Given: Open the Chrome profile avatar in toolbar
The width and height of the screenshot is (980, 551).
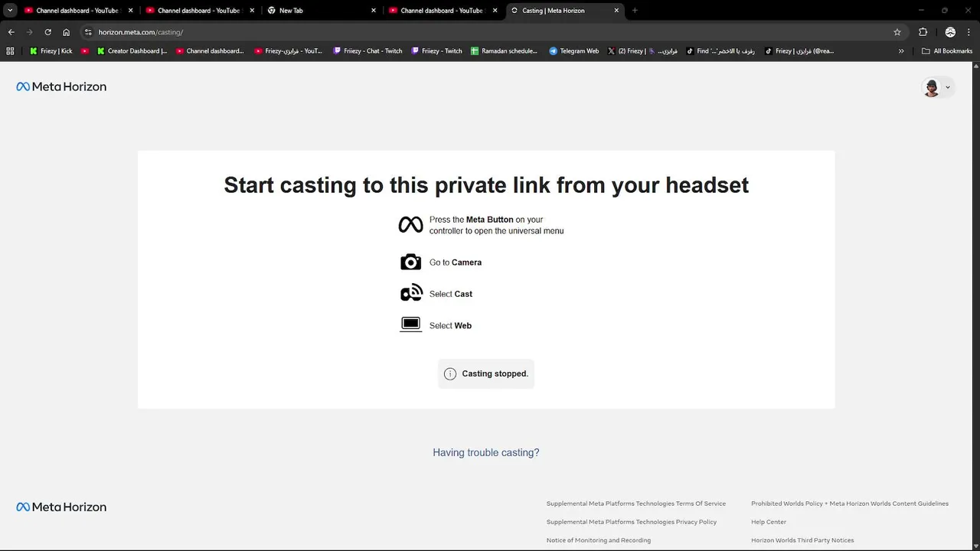Looking at the screenshot, I should [x=950, y=32].
